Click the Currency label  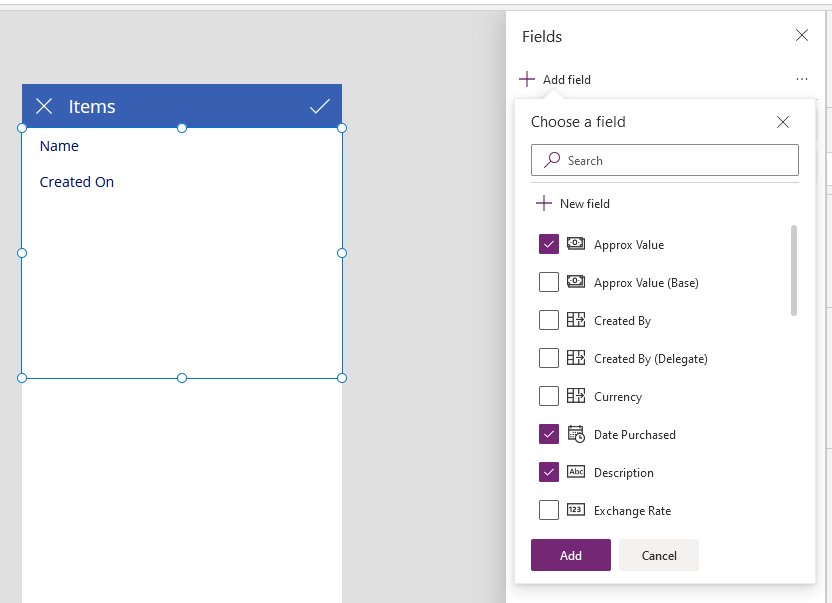tap(618, 397)
